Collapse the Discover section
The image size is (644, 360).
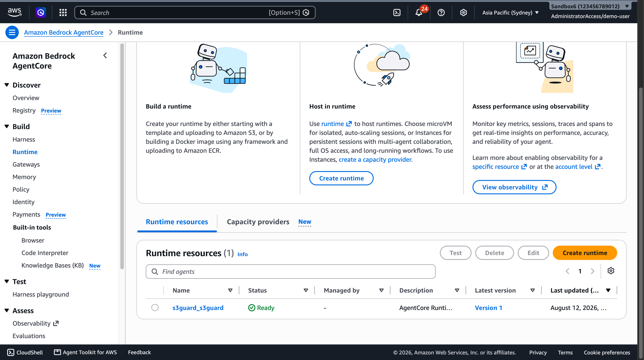point(7,85)
